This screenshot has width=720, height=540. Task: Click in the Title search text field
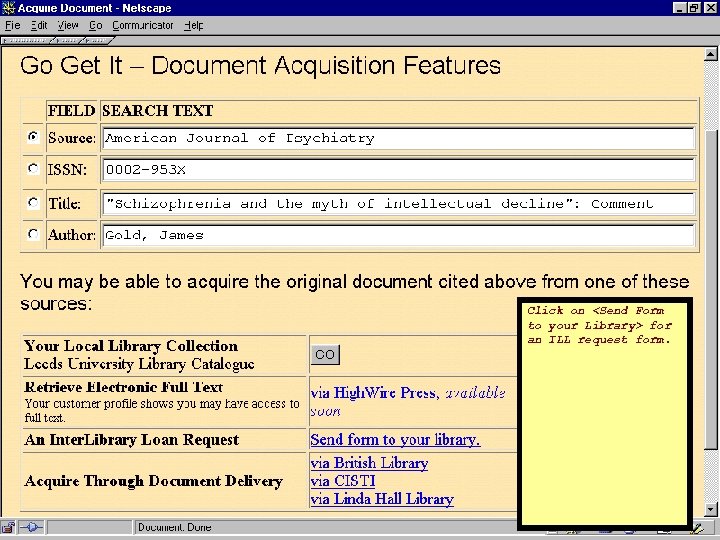[398, 203]
